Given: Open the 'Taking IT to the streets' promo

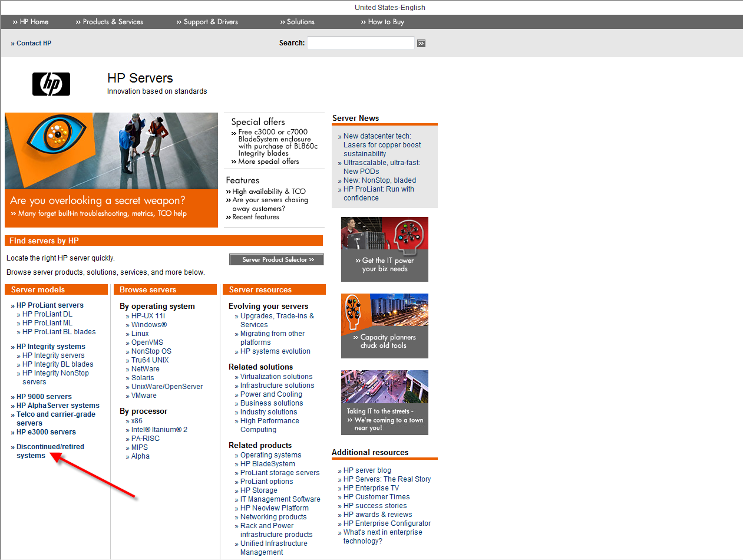Looking at the screenshot, I should [385, 403].
